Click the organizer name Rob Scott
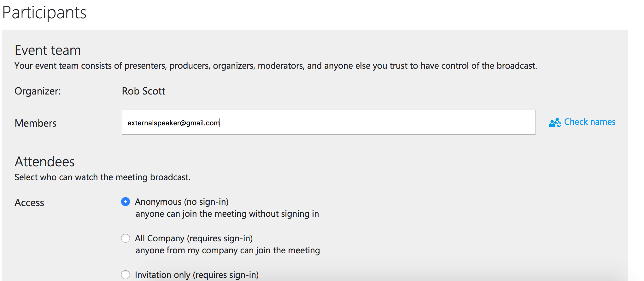Image resolution: width=644 pixels, height=281 pixels. (x=143, y=91)
